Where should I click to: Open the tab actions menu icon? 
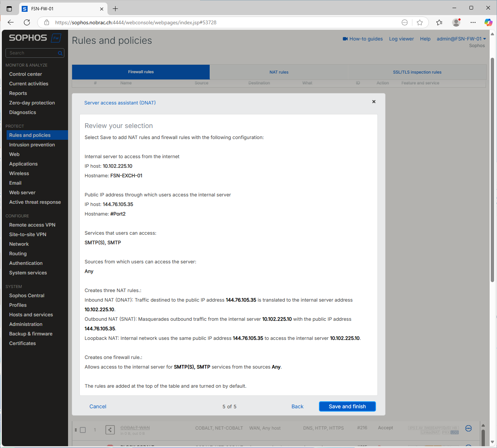[9, 8]
